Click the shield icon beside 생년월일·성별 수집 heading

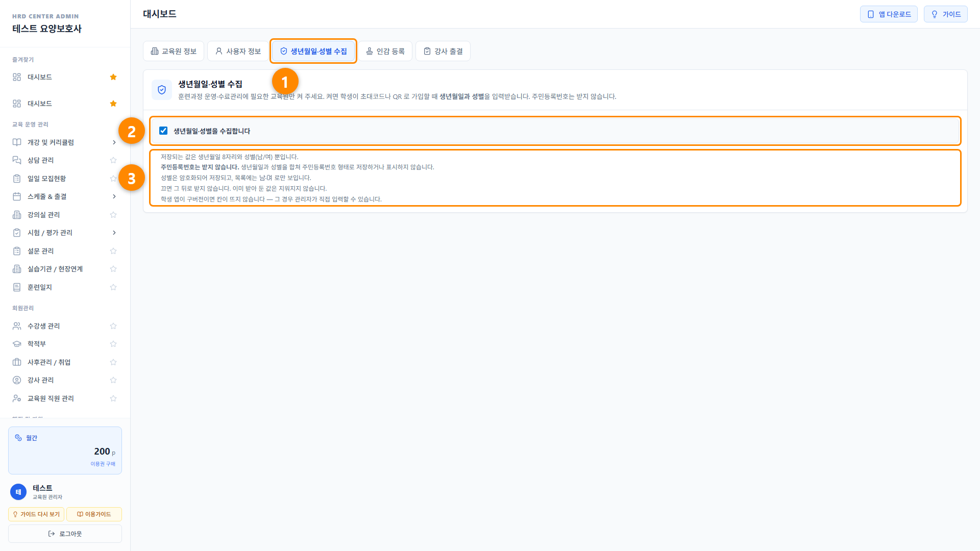162,90
